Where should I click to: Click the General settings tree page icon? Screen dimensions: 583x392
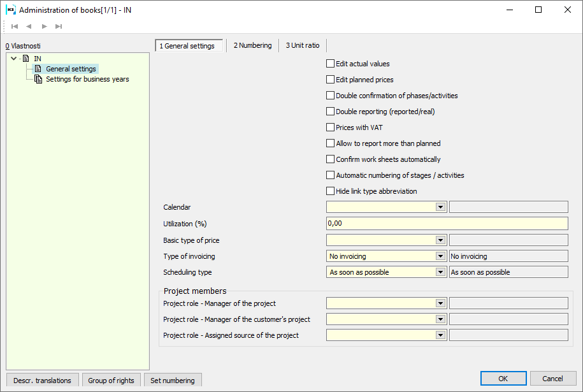(x=38, y=69)
